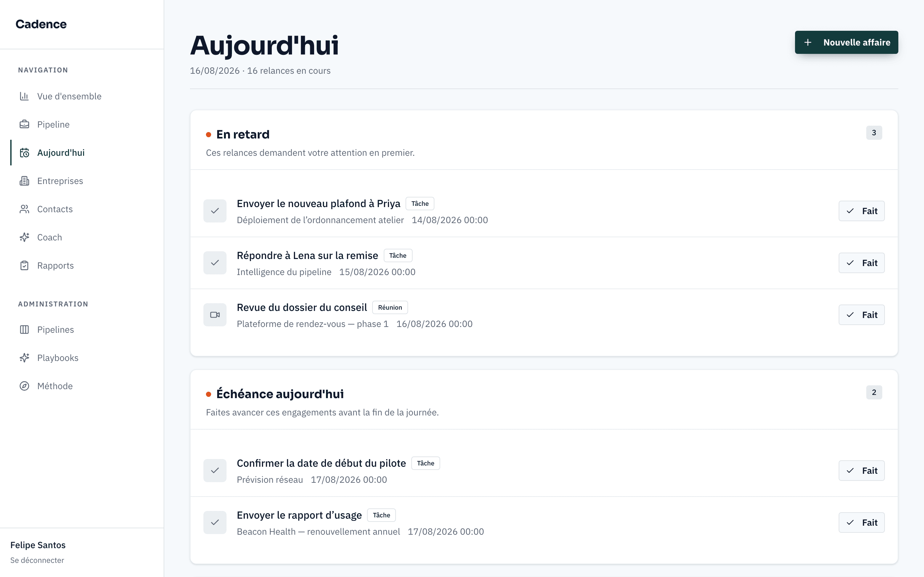Select the Entreprises building icon

pos(24,181)
